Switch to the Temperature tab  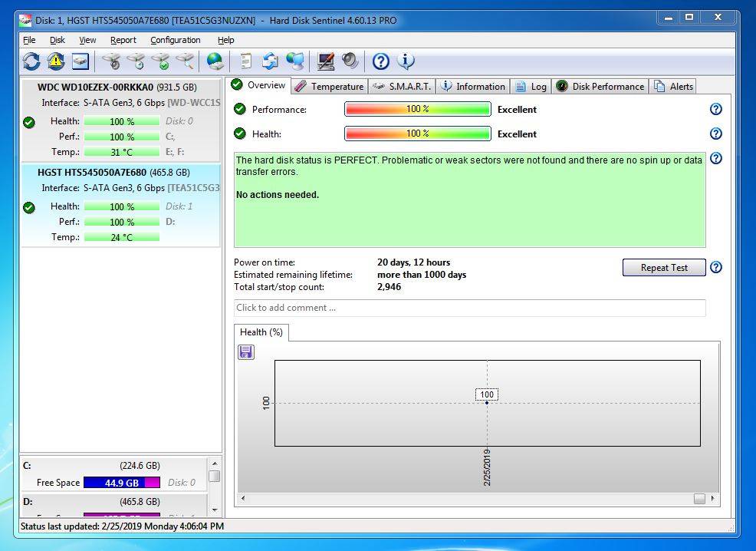coord(330,87)
